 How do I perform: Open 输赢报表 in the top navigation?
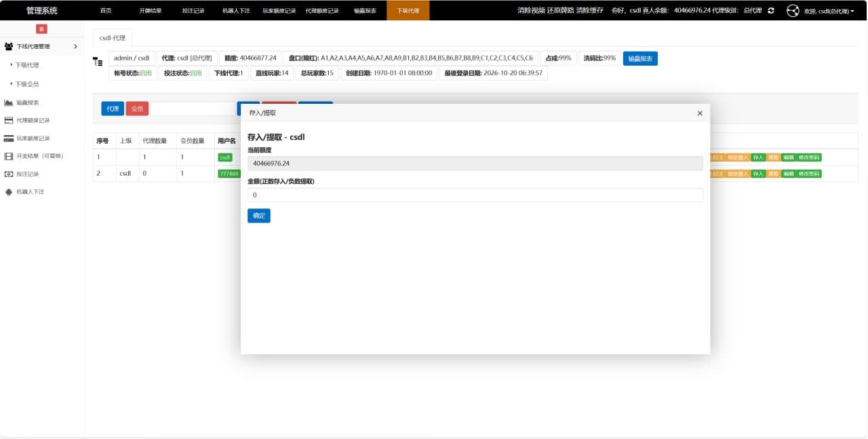[x=365, y=11]
